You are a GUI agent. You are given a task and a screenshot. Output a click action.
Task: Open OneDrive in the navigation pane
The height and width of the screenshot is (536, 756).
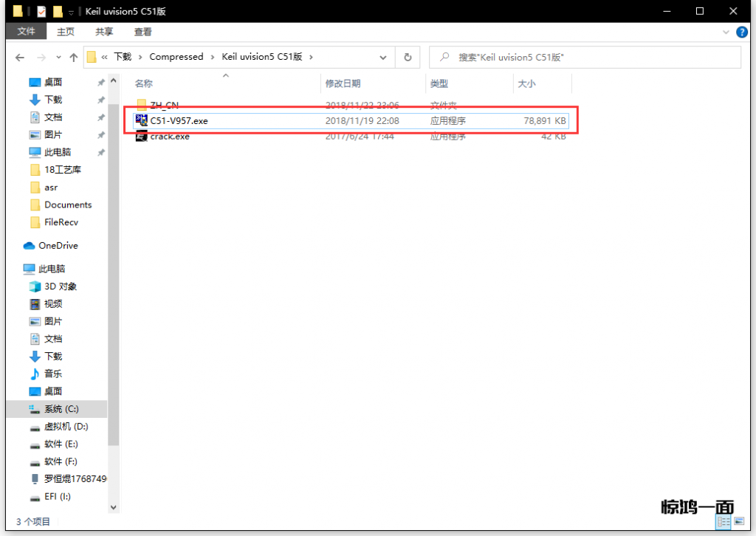[58, 246]
